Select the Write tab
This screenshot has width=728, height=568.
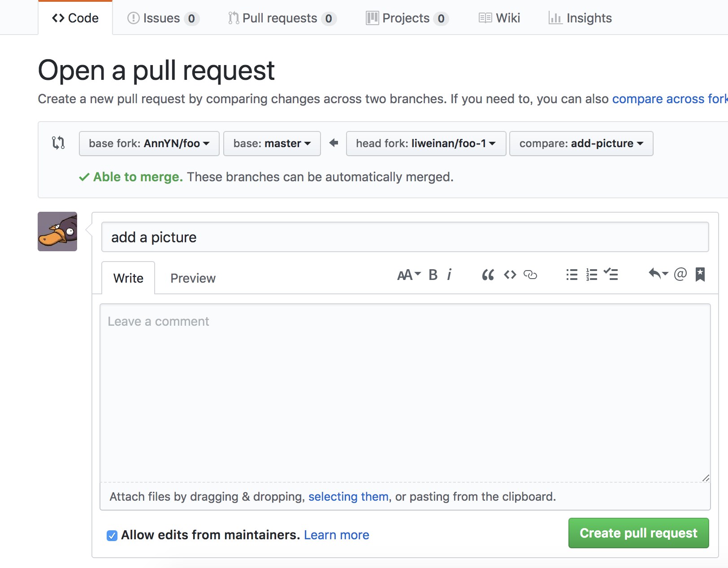tap(128, 278)
